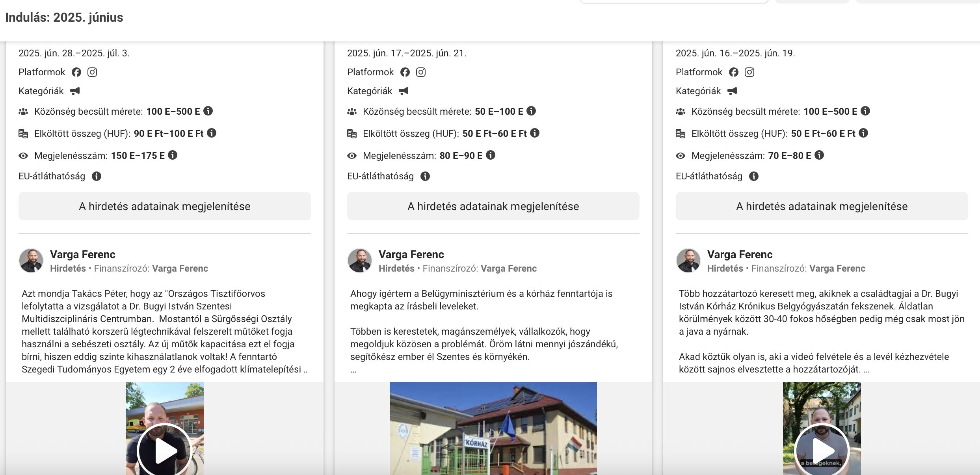This screenshot has height=475, width=980.
Task: Open EU-átláthatóság info in Jun 17 ad
Action: [x=425, y=176]
